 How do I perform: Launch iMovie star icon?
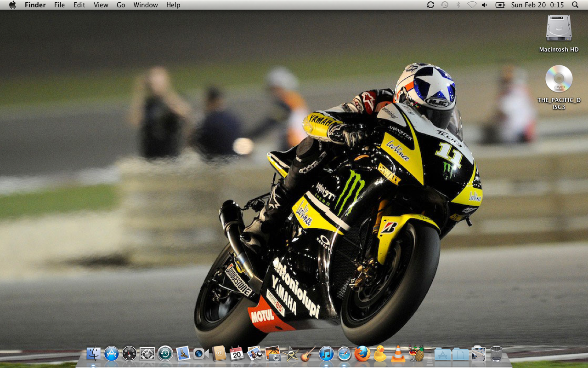[290, 353]
